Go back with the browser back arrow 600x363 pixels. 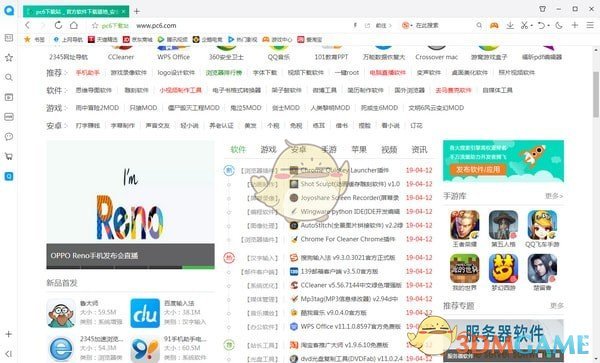pyautogui.click(x=27, y=25)
